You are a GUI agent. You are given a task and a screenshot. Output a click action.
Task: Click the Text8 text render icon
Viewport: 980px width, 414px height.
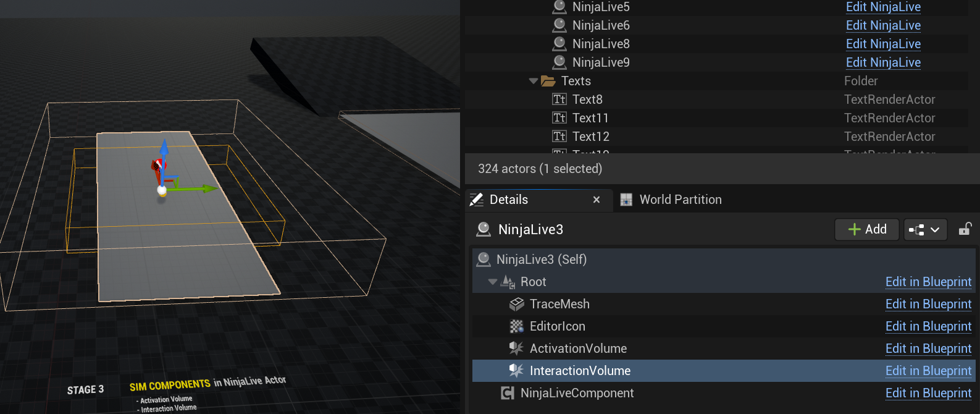[559, 99]
